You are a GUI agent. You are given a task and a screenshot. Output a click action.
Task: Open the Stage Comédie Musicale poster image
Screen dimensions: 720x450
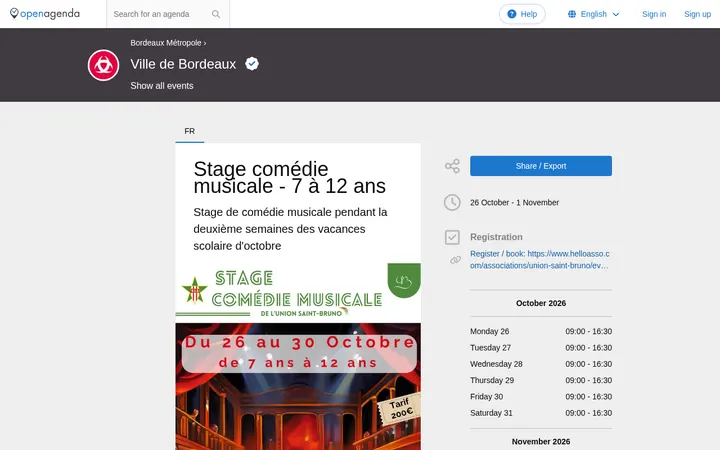pos(298,356)
